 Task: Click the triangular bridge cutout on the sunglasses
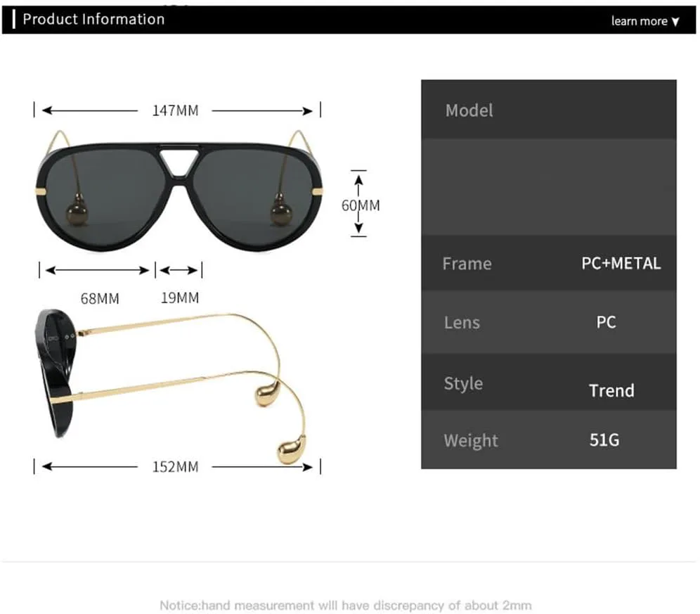point(176,163)
